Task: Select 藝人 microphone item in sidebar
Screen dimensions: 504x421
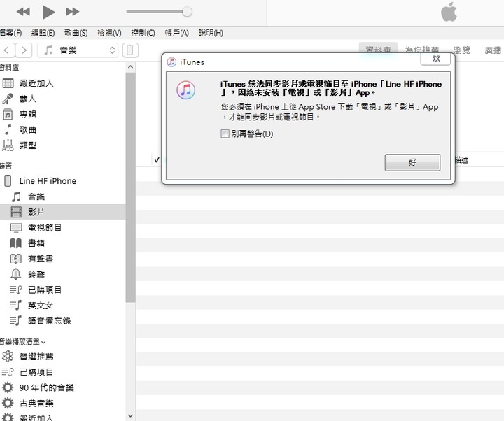Action: tap(63, 99)
